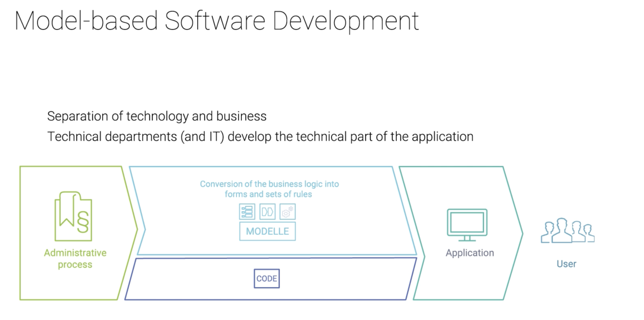Click "Conversion of the business logic into" text

click(269, 184)
